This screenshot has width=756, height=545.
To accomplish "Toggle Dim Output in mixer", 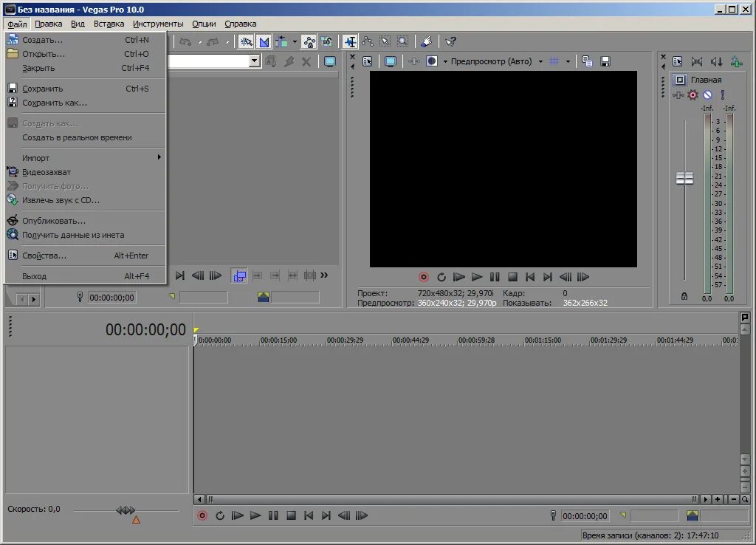I will (716, 62).
